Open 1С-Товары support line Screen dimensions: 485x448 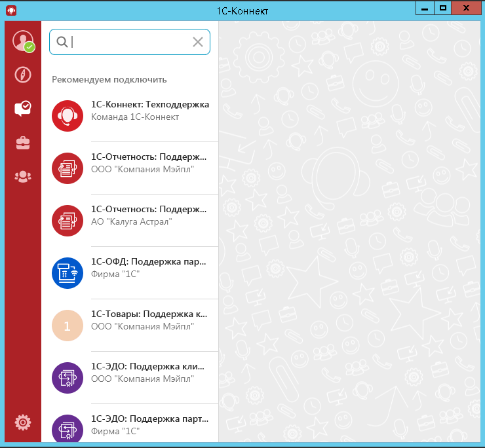pyautogui.click(x=149, y=320)
